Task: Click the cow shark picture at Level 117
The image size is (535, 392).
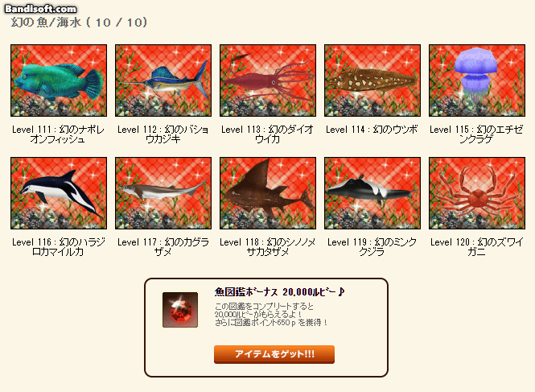Action: [x=163, y=193]
